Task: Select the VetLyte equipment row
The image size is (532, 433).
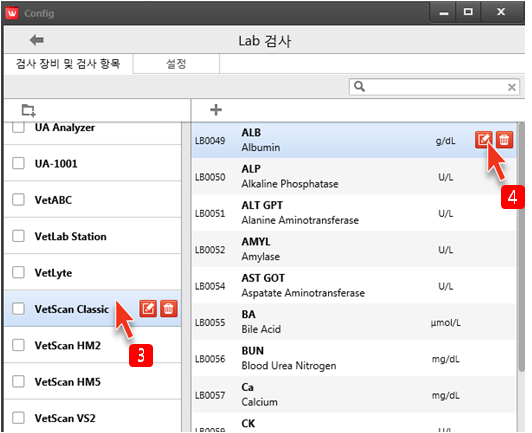Action: pyautogui.click(x=93, y=272)
